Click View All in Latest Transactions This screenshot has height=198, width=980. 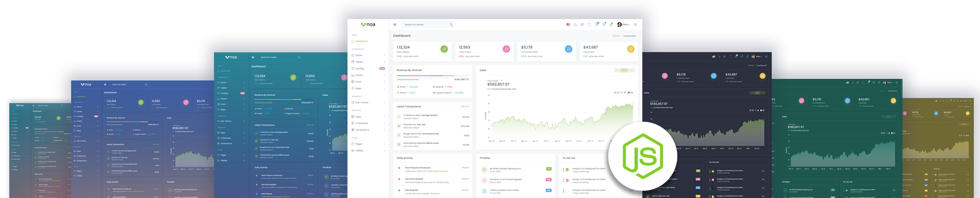coord(464,106)
